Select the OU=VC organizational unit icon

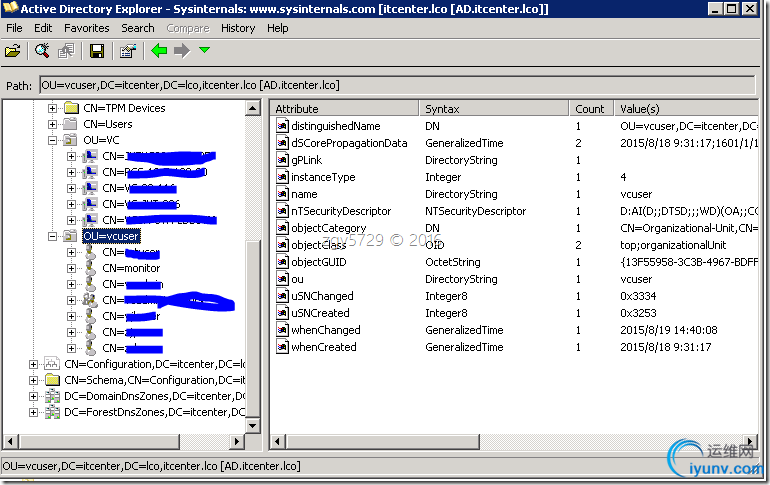71,140
